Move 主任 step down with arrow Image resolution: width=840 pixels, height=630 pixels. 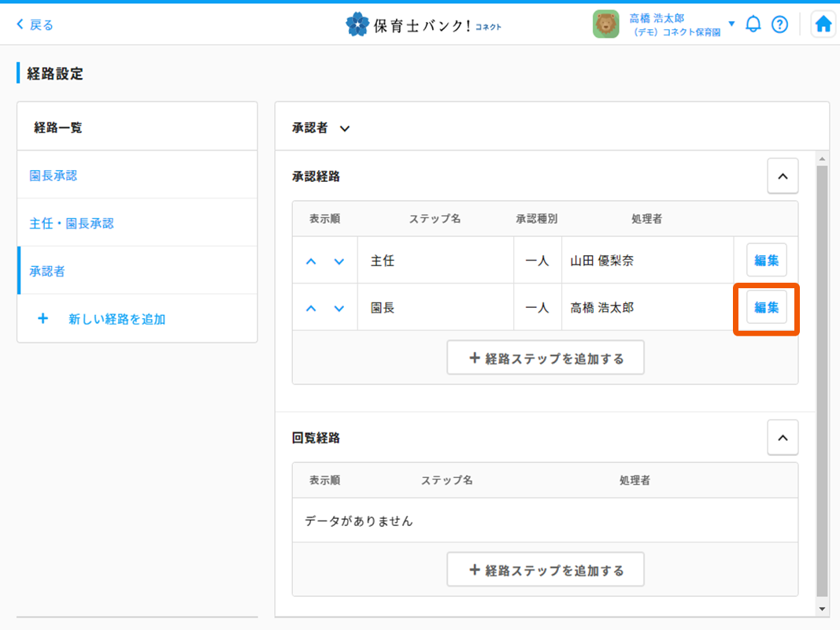point(339,261)
